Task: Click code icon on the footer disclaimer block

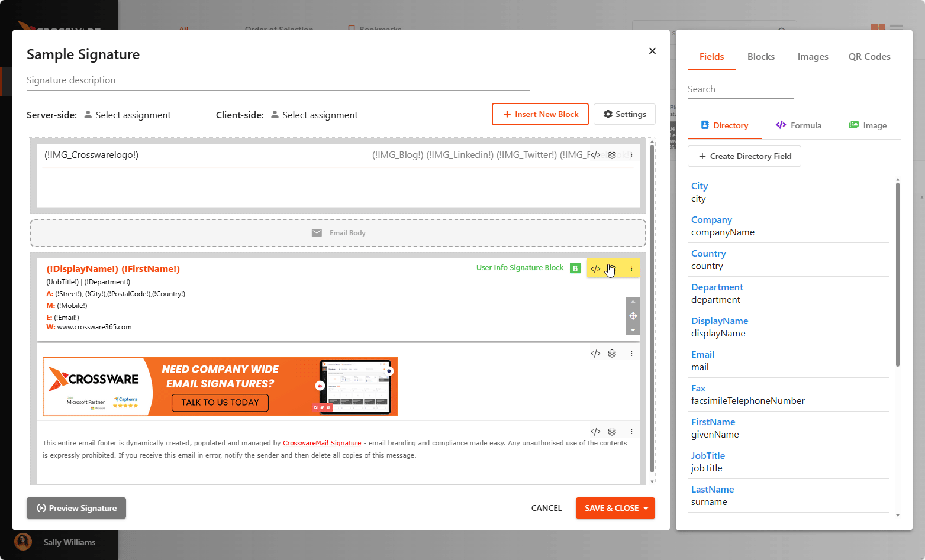Action: point(595,432)
